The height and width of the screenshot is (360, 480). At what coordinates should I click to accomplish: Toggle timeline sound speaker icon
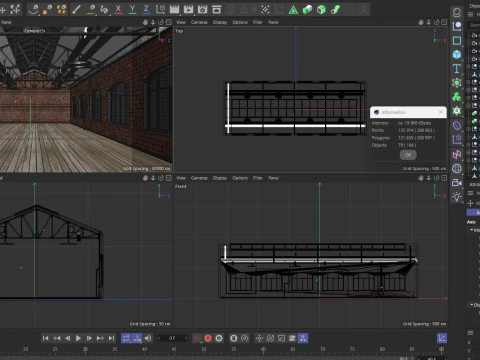pos(148,338)
